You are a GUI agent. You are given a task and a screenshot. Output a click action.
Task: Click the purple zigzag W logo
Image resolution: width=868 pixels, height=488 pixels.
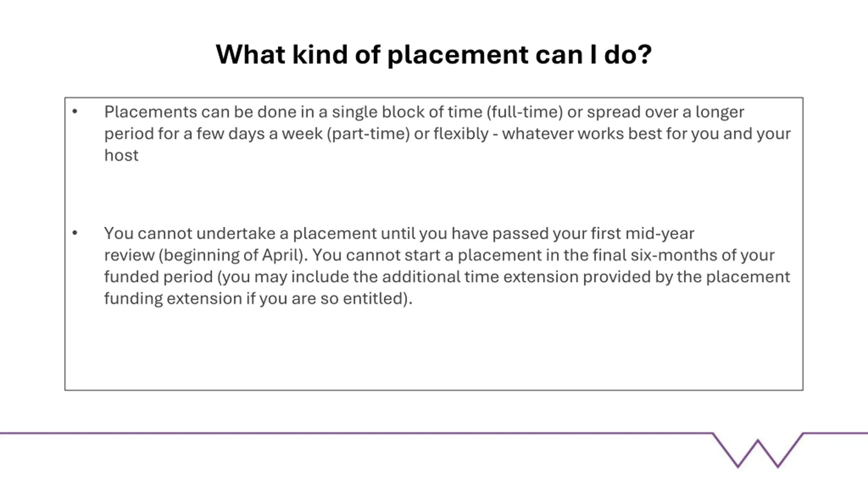click(x=758, y=450)
